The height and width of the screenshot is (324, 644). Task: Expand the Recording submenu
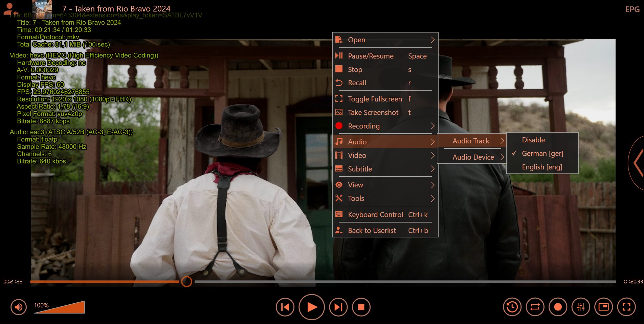click(385, 126)
